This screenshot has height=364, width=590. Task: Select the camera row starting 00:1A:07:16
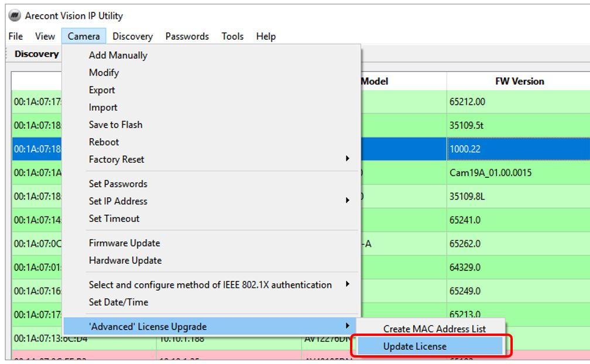click(x=37, y=291)
